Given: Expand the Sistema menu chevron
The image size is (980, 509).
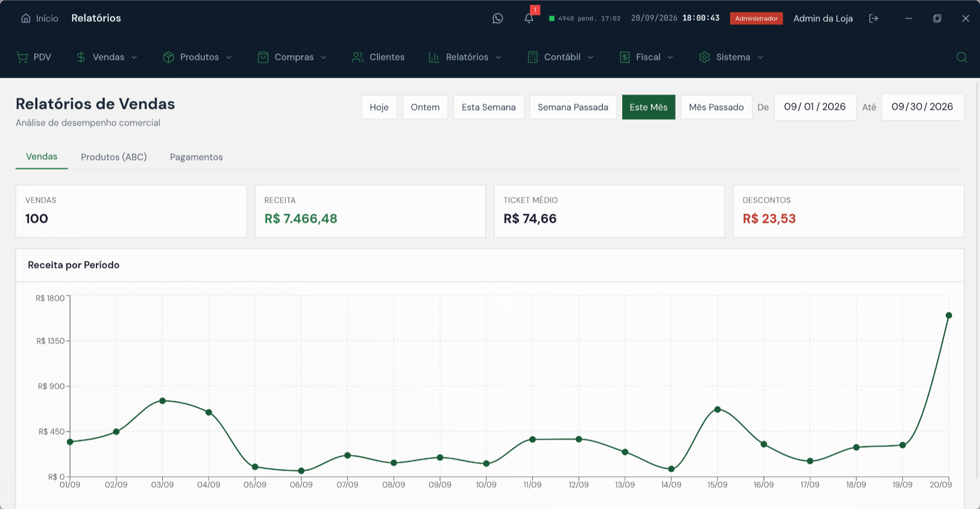Looking at the screenshot, I should tap(760, 57).
